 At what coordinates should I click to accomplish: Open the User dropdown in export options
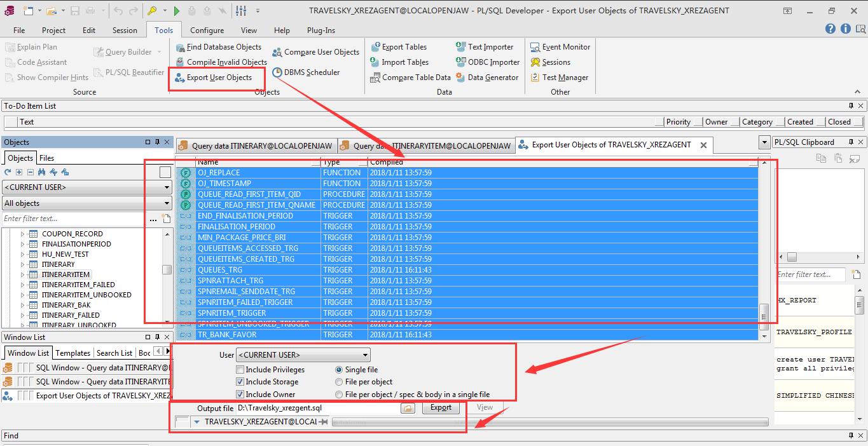pyautogui.click(x=365, y=355)
